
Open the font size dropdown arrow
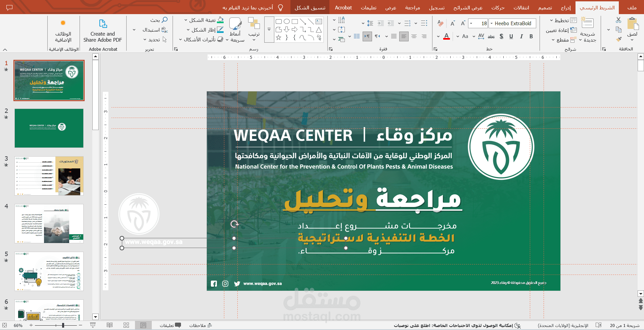[x=471, y=24]
